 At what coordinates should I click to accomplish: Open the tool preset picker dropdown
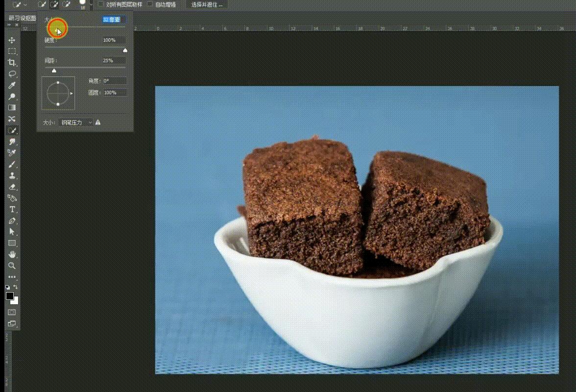[20, 4]
